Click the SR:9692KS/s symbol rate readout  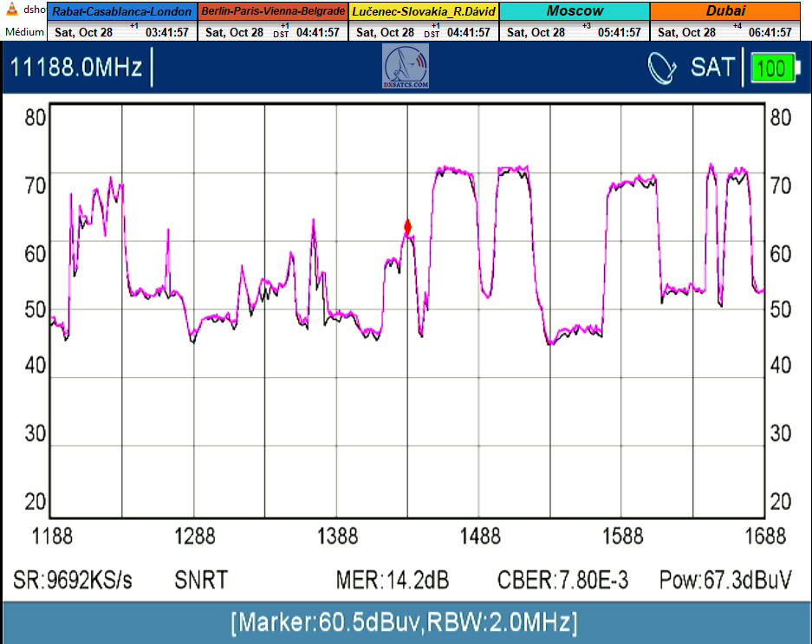(x=73, y=580)
